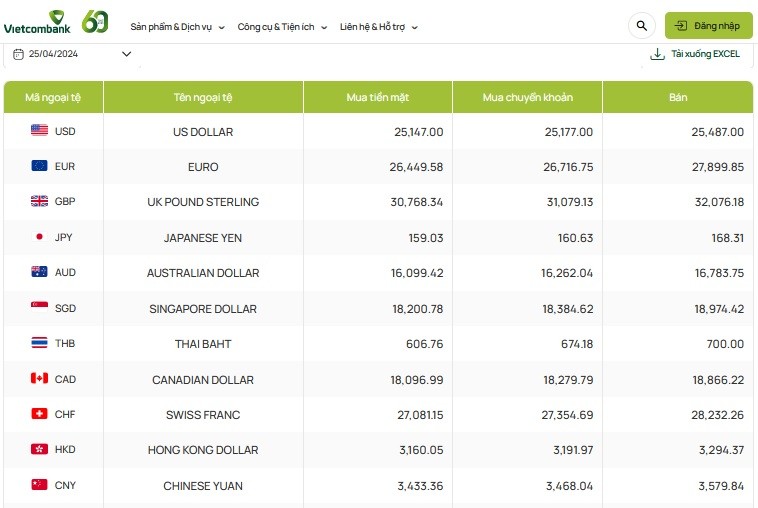Click the calendar icon beside the date

(x=20, y=54)
